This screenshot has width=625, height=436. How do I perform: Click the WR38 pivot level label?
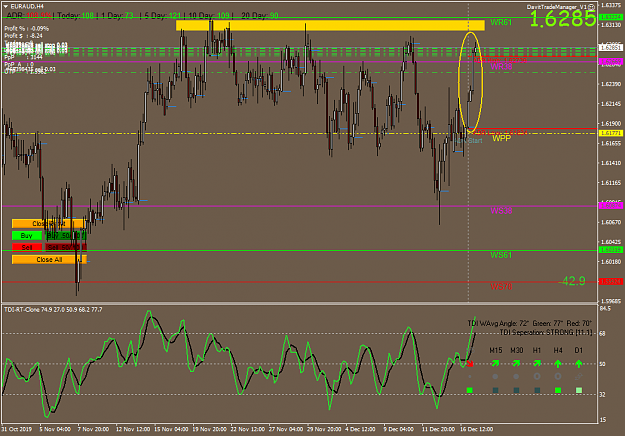click(x=501, y=66)
